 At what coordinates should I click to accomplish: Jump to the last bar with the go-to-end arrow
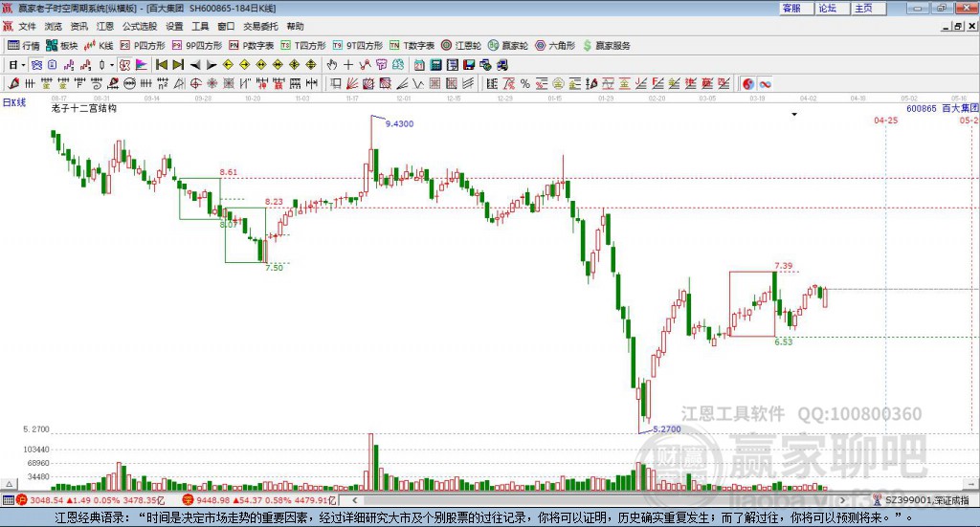pyautogui.click(x=178, y=65)
